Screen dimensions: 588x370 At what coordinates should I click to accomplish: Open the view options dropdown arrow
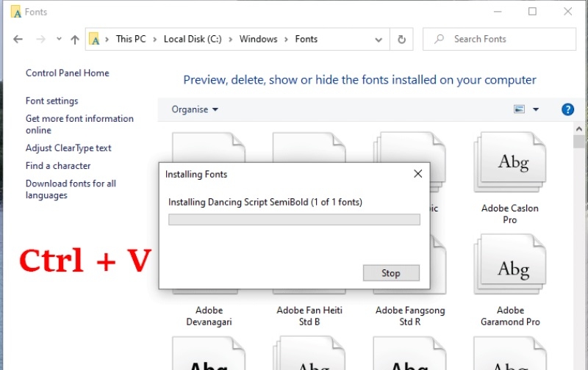(x=536, y=109)
